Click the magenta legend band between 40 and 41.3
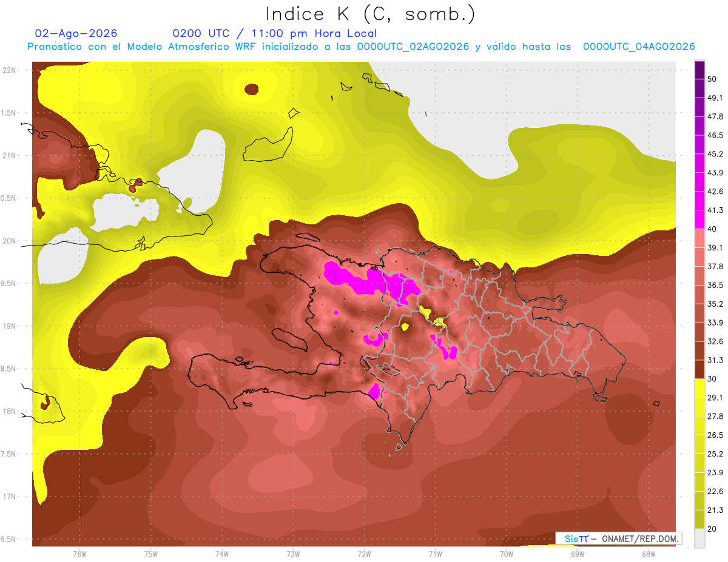Screen dimensions: 728x562 pos(699,219)
